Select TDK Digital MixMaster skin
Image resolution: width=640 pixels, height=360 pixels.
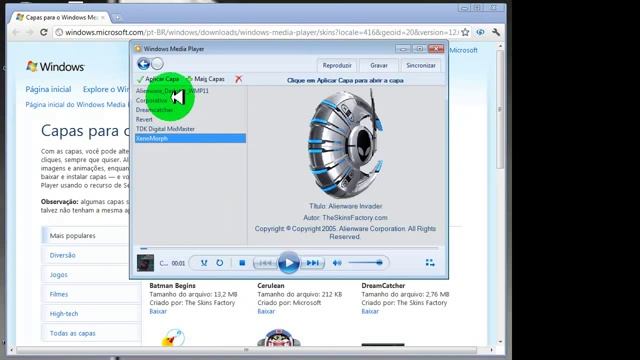tap(165, 129)
